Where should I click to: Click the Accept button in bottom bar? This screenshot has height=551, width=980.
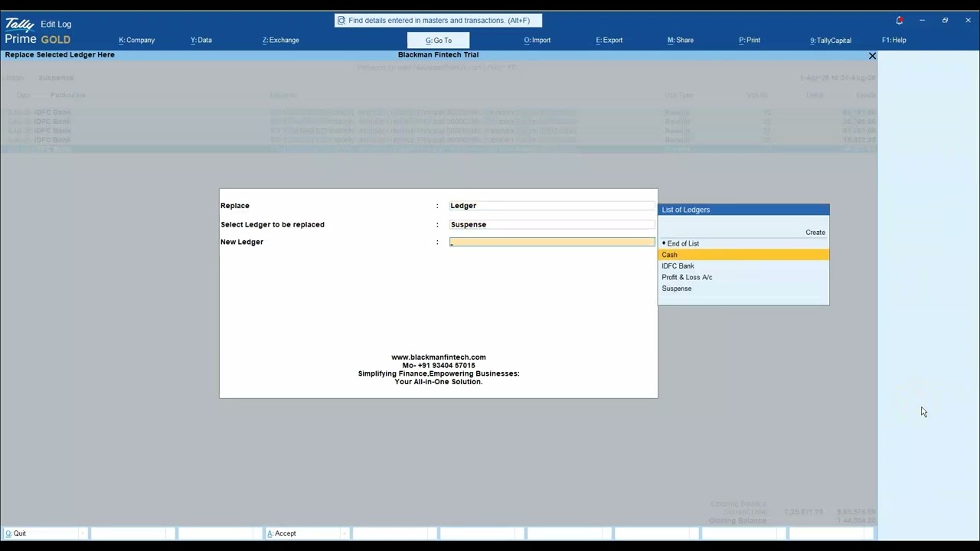point(305,533)
